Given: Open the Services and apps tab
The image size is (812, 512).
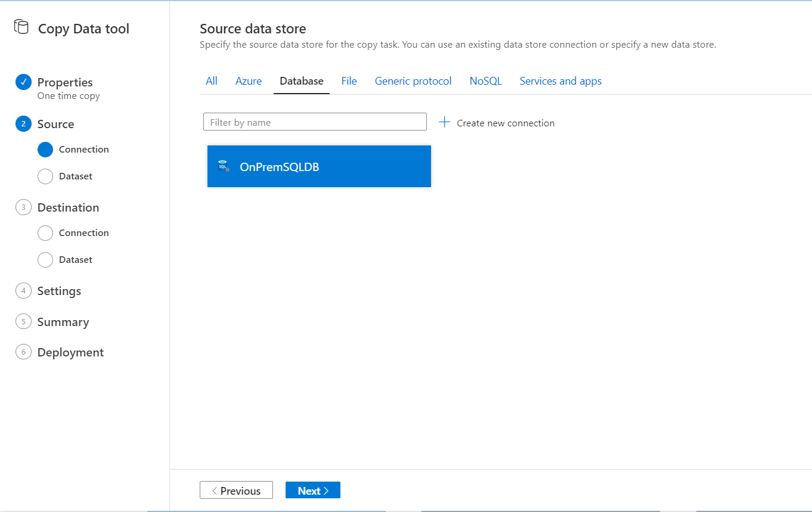Looking at the screenshot, I should (560, 80).
